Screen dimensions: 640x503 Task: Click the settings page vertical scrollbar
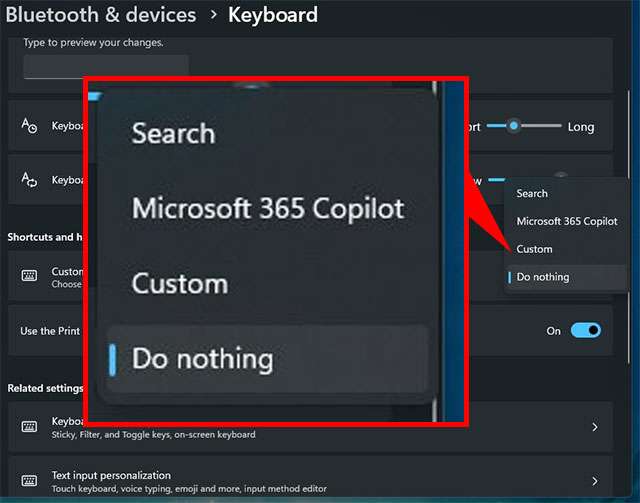click(629, 229)
